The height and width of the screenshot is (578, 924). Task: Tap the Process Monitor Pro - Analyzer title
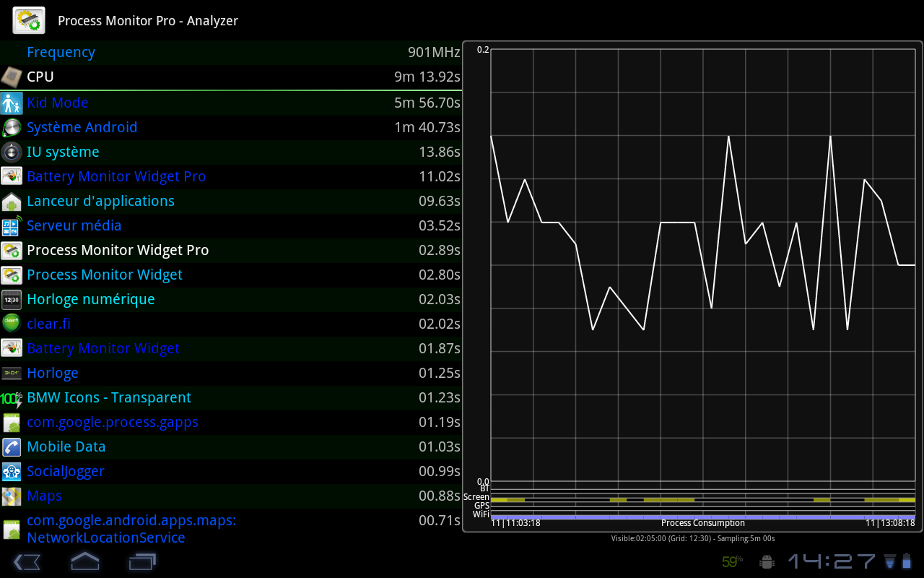[148, 21]
